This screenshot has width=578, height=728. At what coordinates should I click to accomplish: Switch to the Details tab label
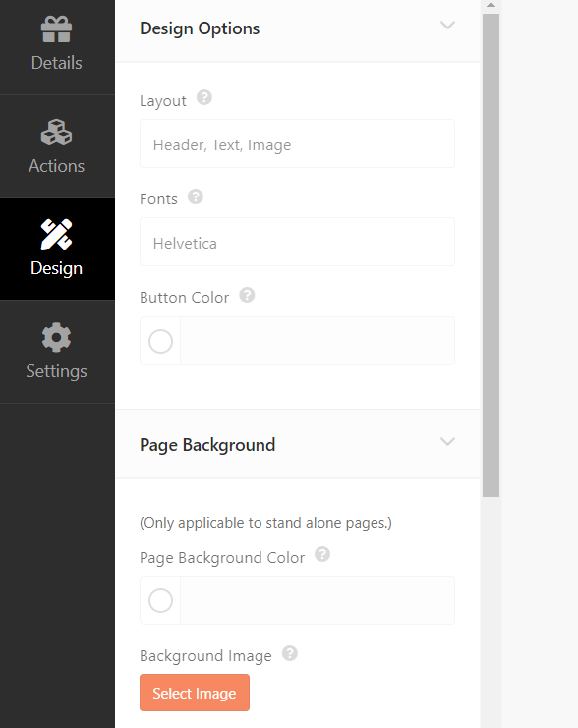pyautogui.click(x=57, y=63)
